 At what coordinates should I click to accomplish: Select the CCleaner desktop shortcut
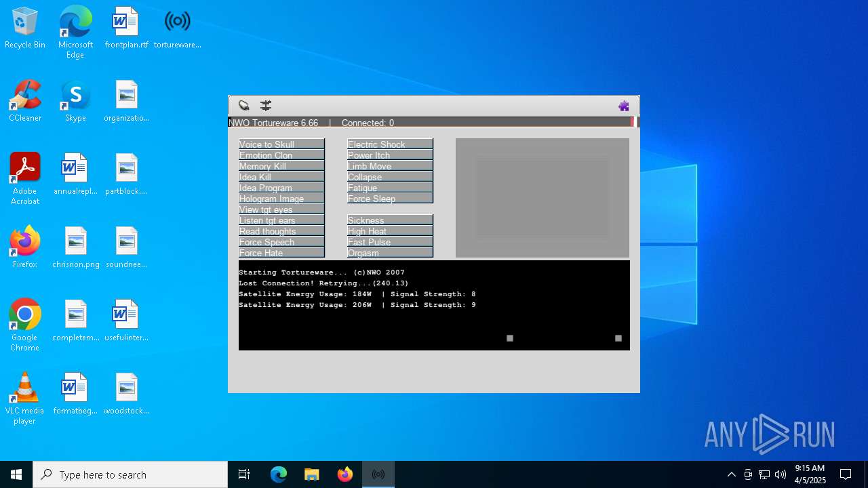25,101
